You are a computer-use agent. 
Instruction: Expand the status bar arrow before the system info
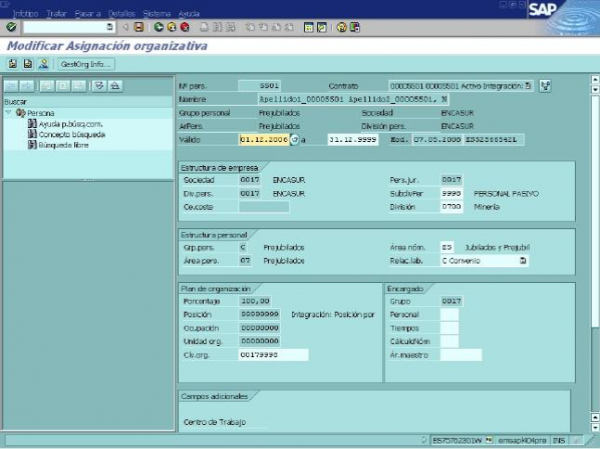point(424,440)
